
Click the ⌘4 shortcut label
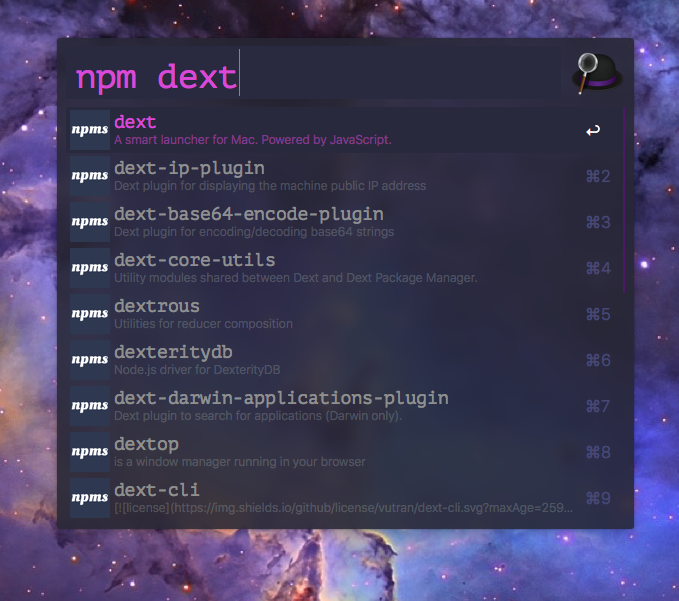click(x=598, y=268)
